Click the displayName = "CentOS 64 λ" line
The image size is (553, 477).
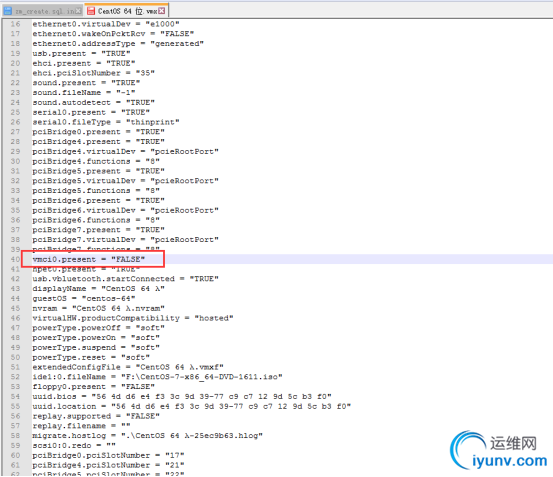coord(98,289)
